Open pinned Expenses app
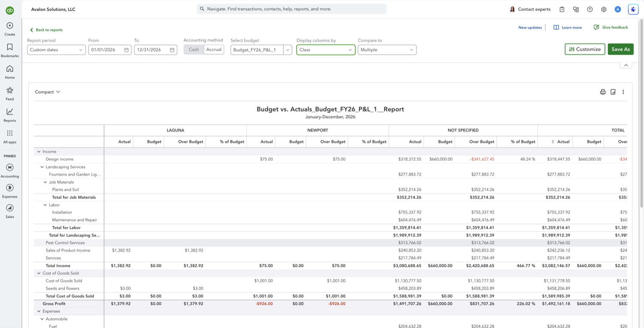The height and width of the screenshot is (328, 644). tap(10, 191)
